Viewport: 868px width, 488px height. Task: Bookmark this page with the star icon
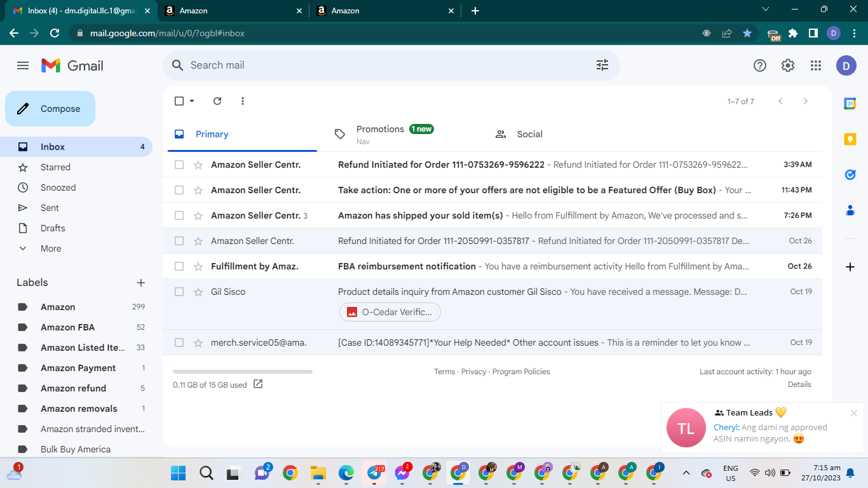point(747,33)
